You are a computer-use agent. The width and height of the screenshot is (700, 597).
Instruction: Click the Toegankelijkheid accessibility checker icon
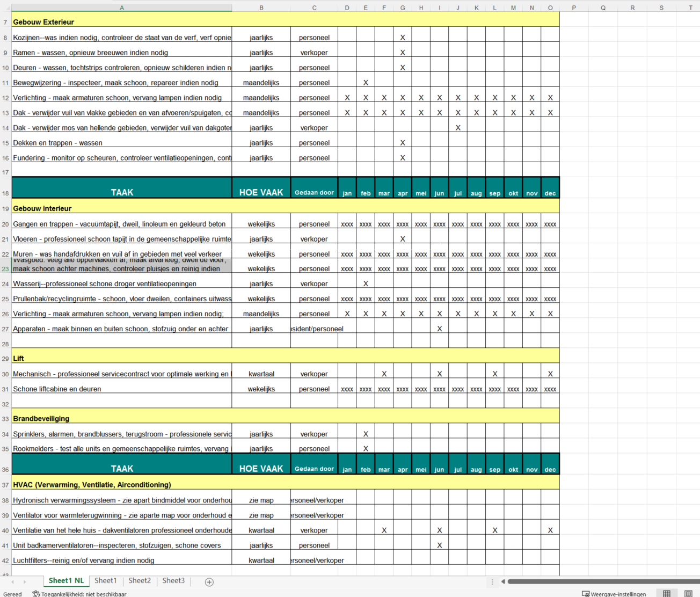tap(35, 593)
